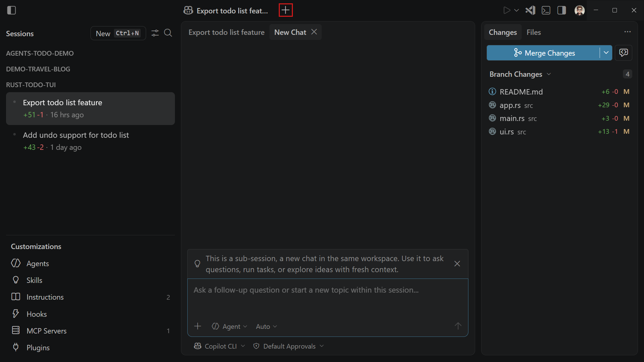644x362 pixels.
Task: Open the terminal from the title bar
Action: (x=546, y=10)
